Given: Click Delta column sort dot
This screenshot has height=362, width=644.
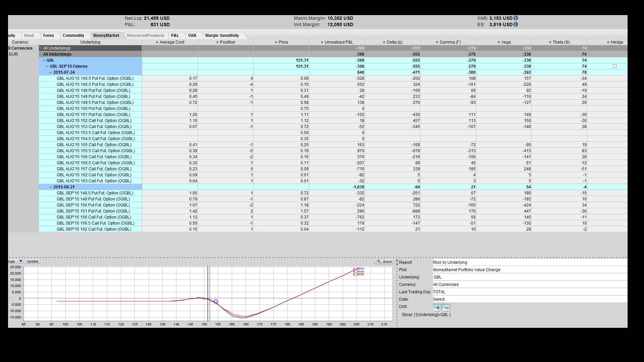Looking at the screenshot, I should 384,42.
